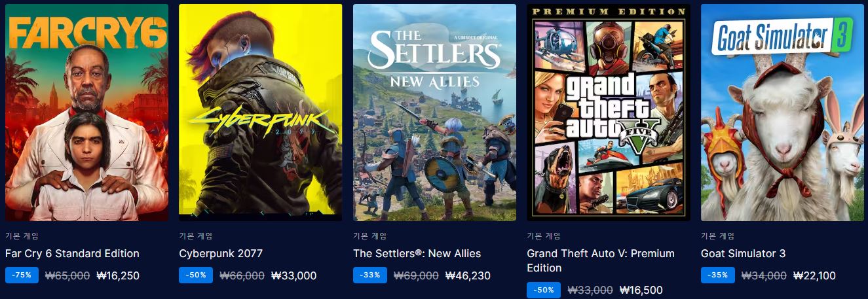Click the ₩33,000 sale price for Cyberpunk
Screen dimensions: 868x299
click(293, 275)
